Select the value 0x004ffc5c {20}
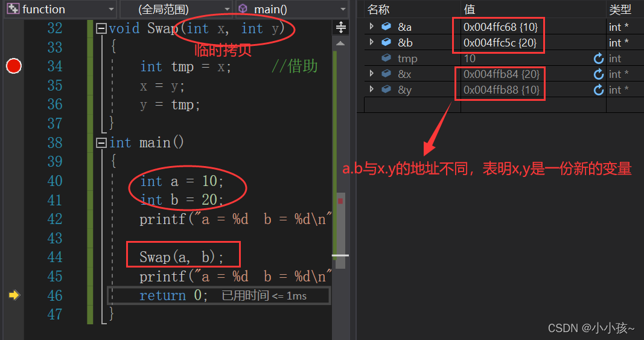The height and width of the screenshot is (340, 644). [x=500, y=43]
